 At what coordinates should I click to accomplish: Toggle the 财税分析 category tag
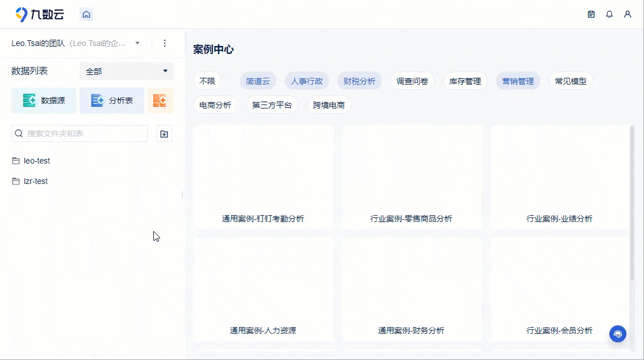359,81
